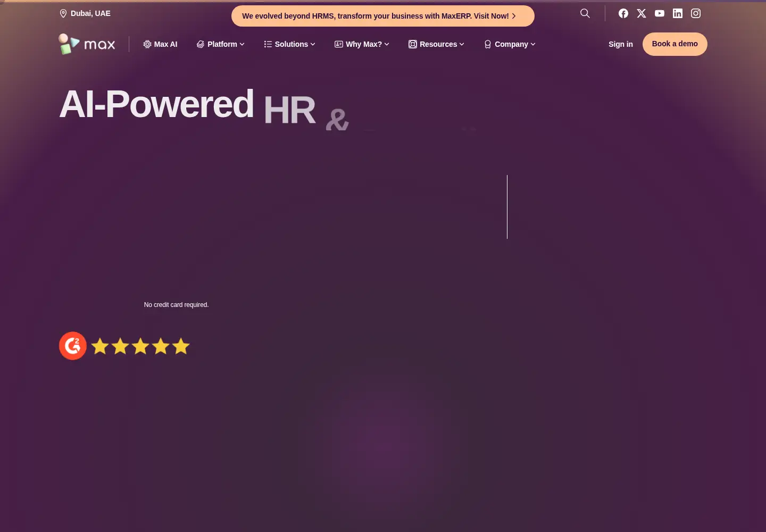Open the search icon
The width and height of the screenshot is (766, 532).
coord(585,13)
